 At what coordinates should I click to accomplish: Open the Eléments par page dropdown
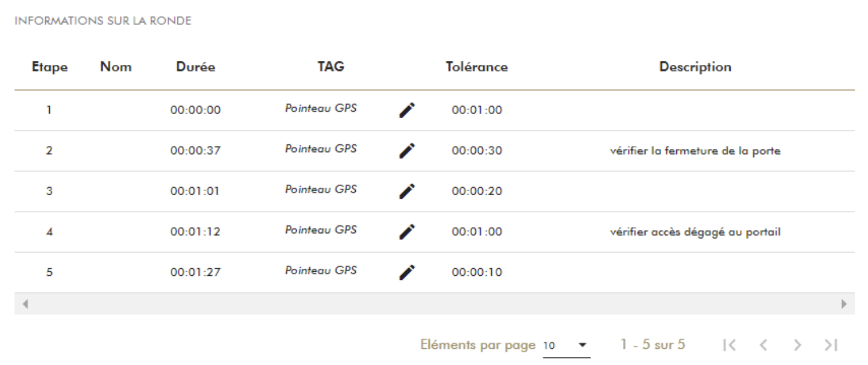coord(566,346)
